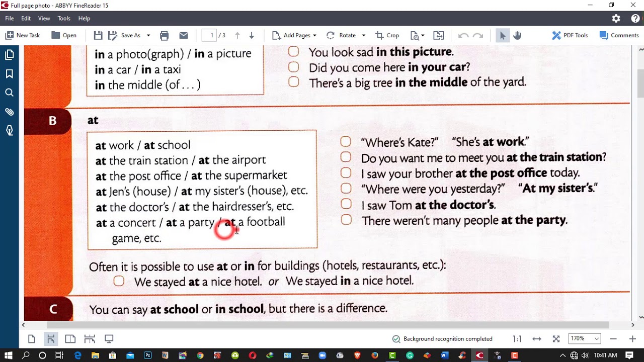Viewport: 644px width, 362px height.
Task: Select the Crop tool
Action: click(x=387, y=35)
